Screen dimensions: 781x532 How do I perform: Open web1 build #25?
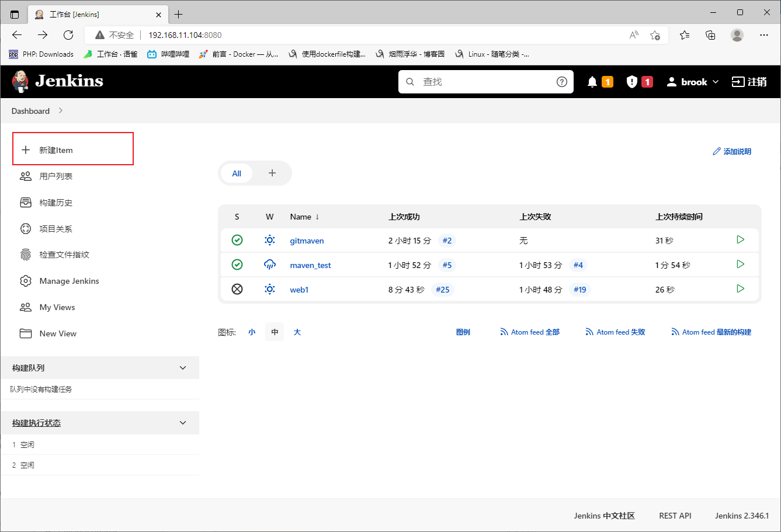[x=443, y=290]
